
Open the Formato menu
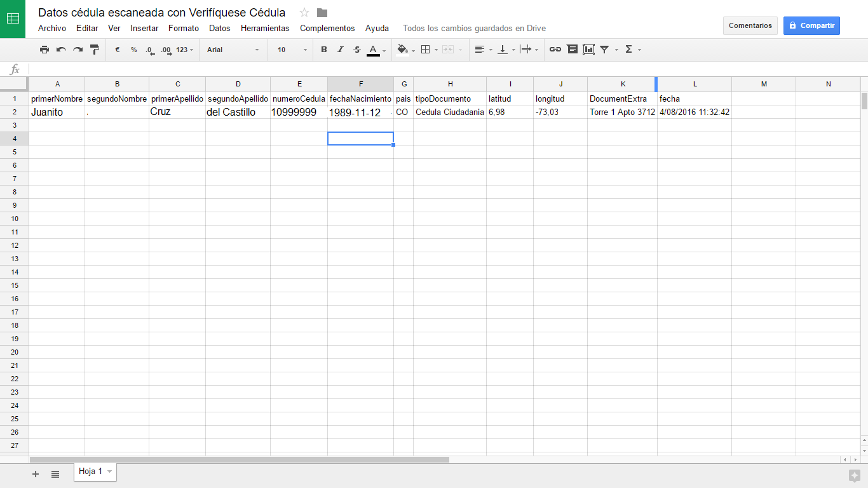[184, 28]
